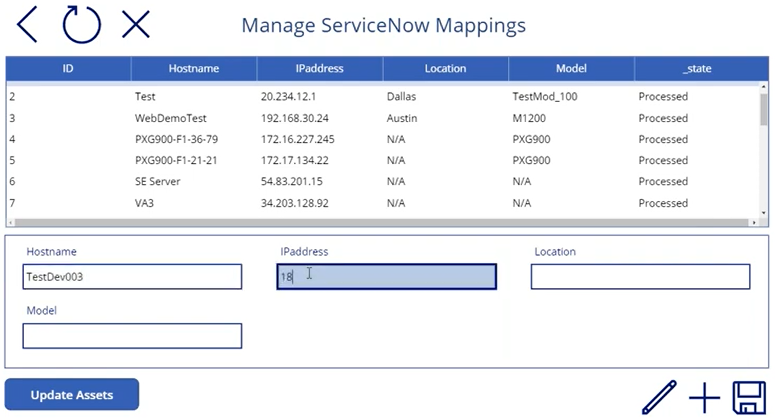Click IP address 172.16.227.245
Image resolution: width=775 pixels, height=418 pixels.
click(x=298, y=139)
